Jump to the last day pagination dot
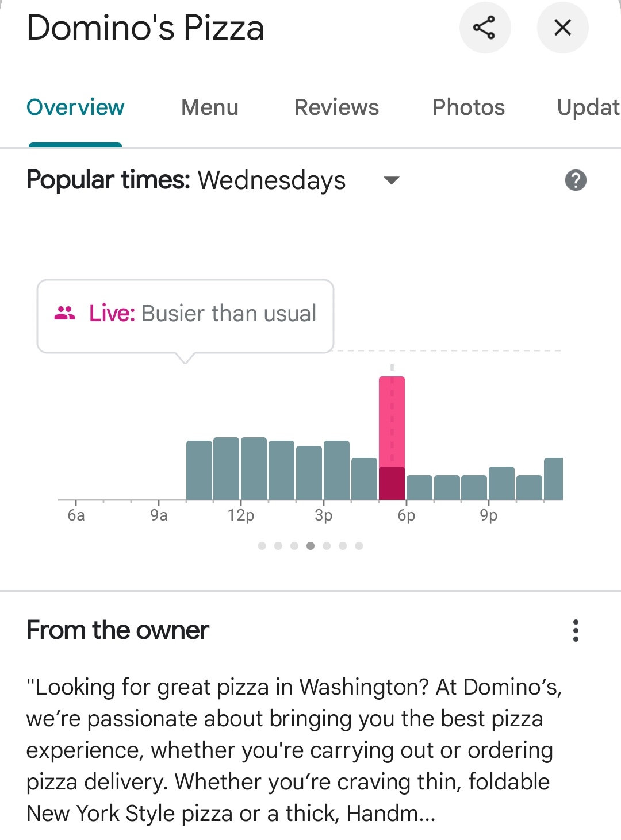 359,546
